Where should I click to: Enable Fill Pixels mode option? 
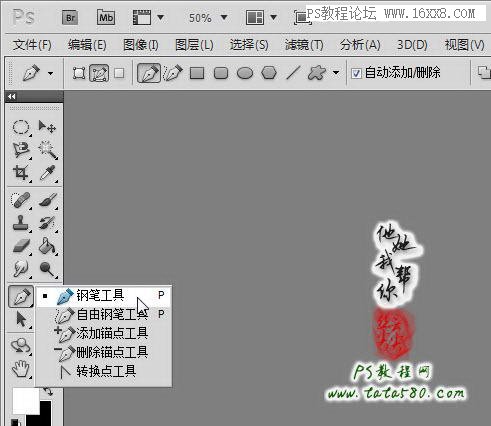tap(119, 73)
